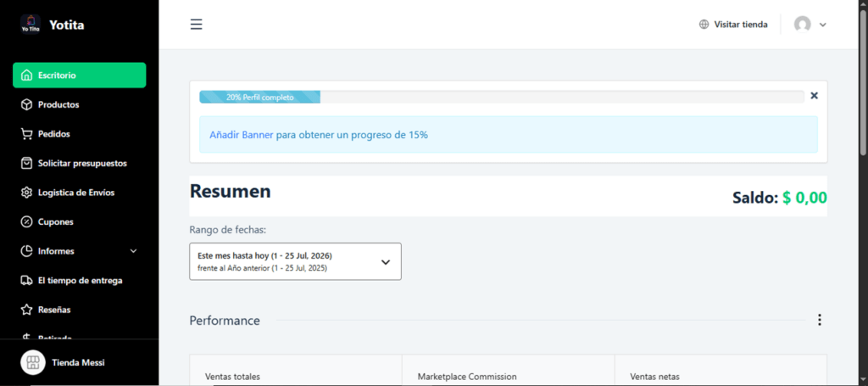Open Productos via its box icon
Screen dimensions: 868x386
(26, 104)
